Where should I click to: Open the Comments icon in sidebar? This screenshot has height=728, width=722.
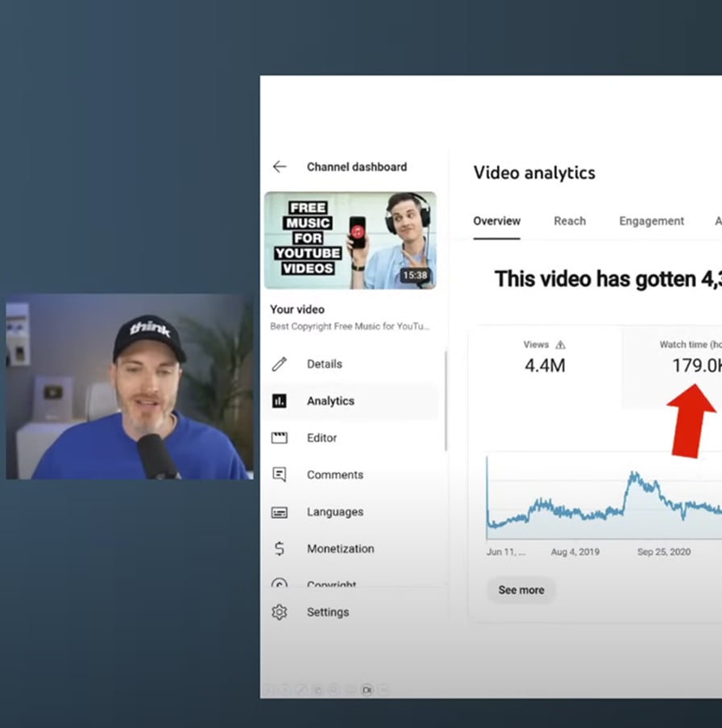(x=280, y=475)
